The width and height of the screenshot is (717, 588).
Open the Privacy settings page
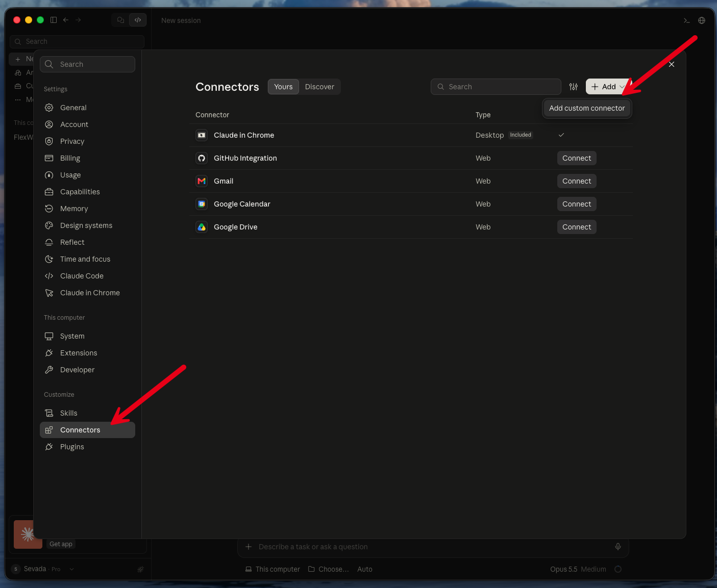click(x=87, y=141)
